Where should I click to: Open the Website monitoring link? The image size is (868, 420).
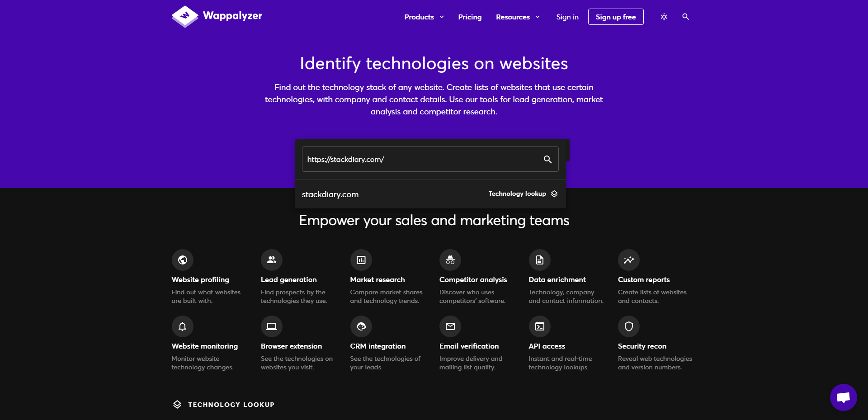(205, 346)
